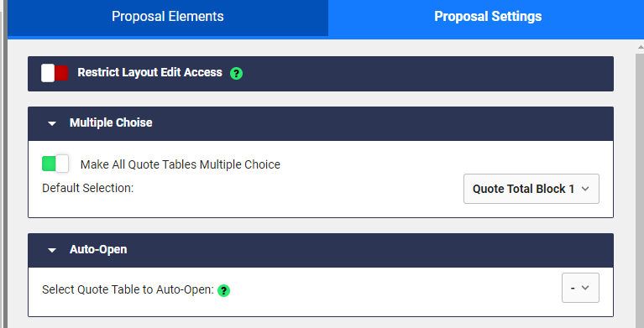Click Select Quote Table to Auto-Open text
This screenshot has width=644, height=328.
click(x=128, y=289)
